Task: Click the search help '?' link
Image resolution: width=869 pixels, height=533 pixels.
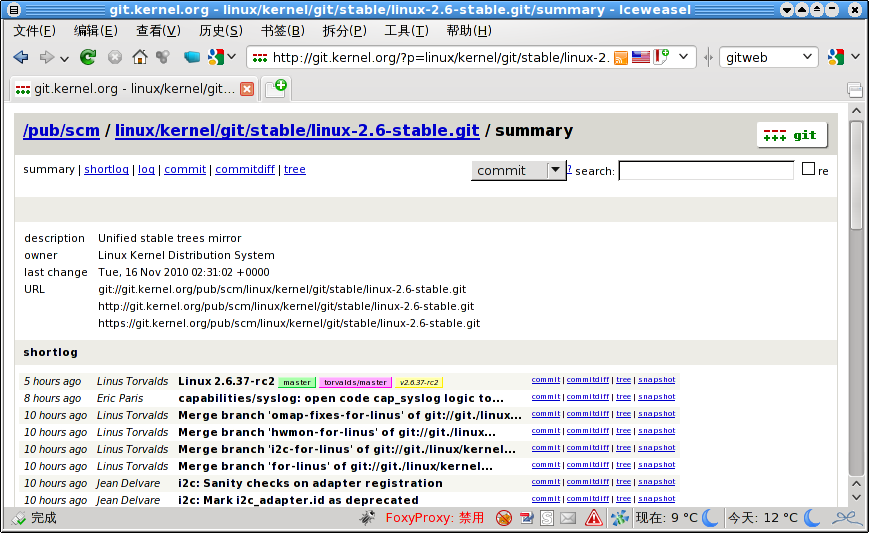Action: (569, 169)
